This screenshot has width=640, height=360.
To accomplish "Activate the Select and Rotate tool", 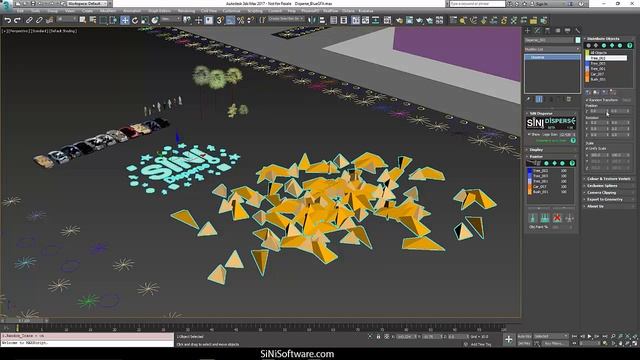I will coord(135,20).
